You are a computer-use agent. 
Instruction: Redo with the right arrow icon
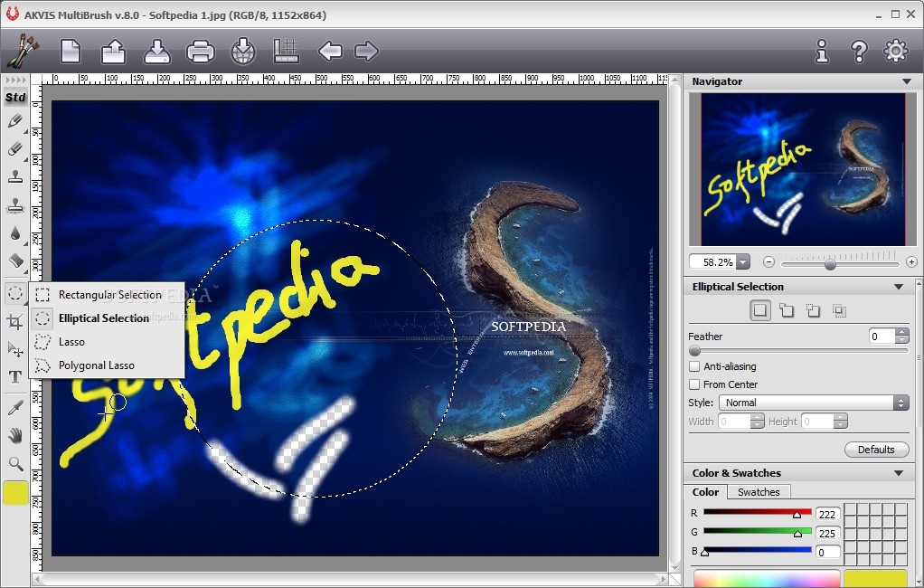point(366,51)
